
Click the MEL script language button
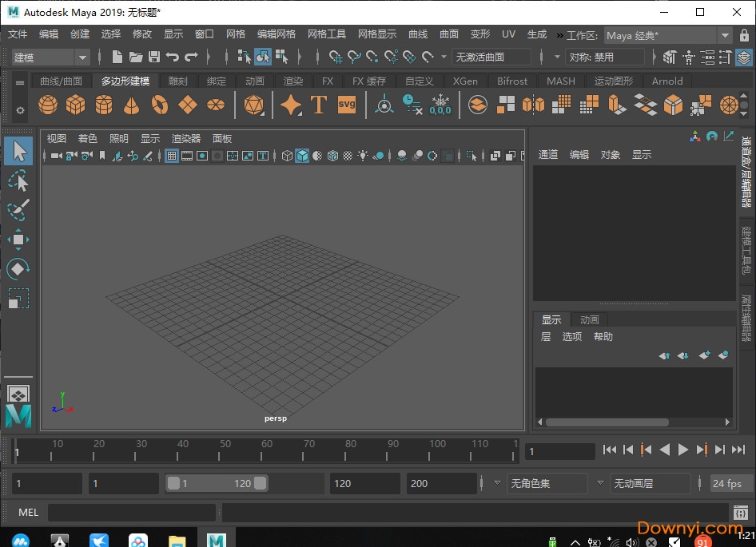[x=28, y=512]
